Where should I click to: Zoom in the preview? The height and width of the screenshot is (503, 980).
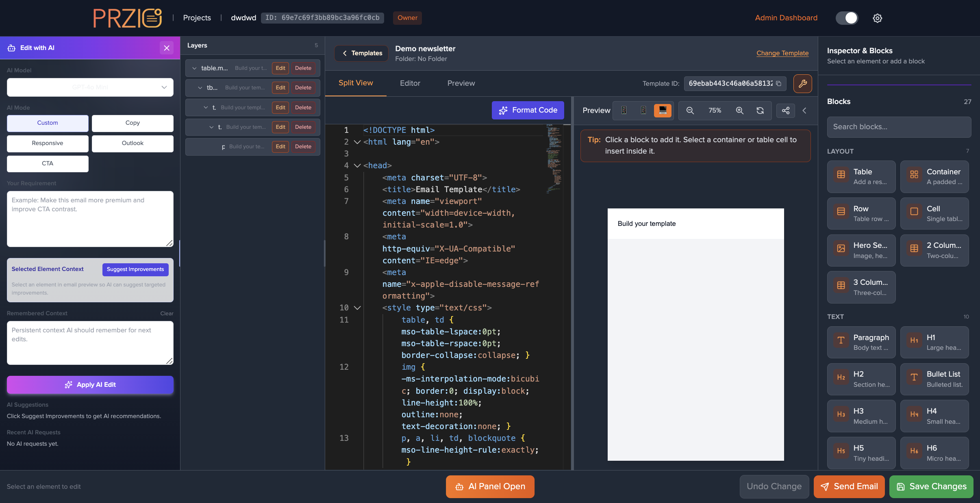(x=739, y=111)
